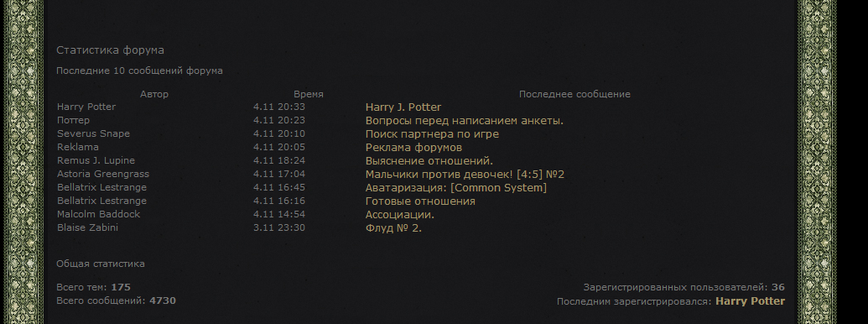This screenshot has height=324, width=868.
Task: Click time stamp '4.11 16:16'
Action: pos(279,201)
